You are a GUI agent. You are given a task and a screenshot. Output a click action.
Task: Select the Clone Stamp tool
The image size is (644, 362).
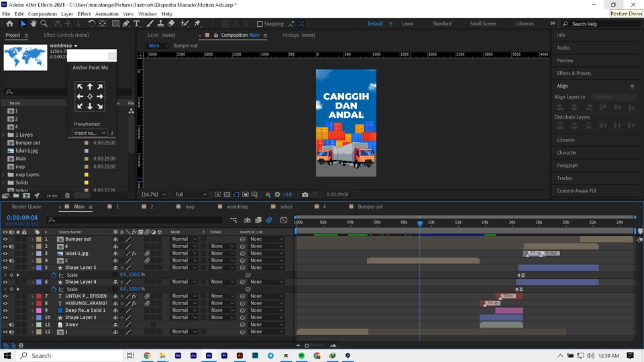[160, 24]
